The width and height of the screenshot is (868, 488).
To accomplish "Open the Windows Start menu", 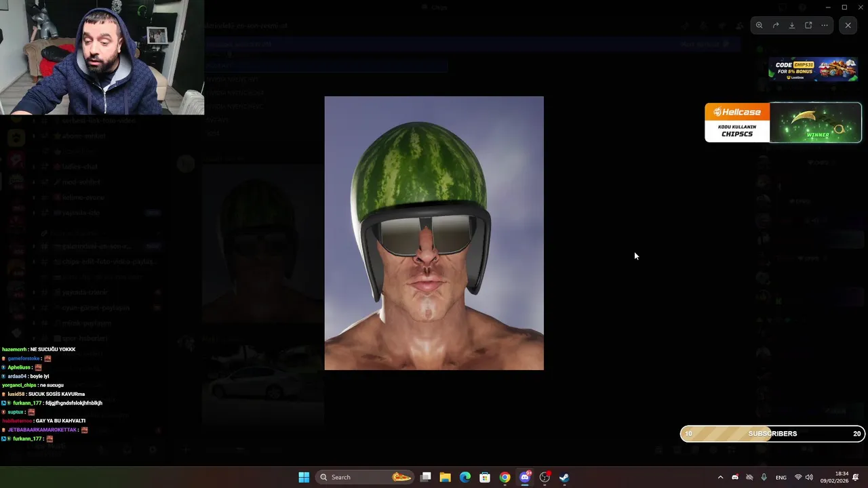I will tap(304, 477).
